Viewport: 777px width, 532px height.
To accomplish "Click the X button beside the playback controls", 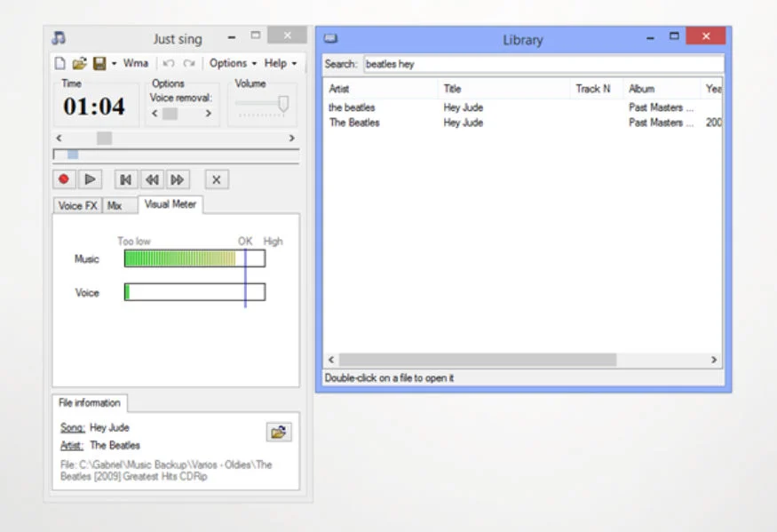I will (217, 179).
